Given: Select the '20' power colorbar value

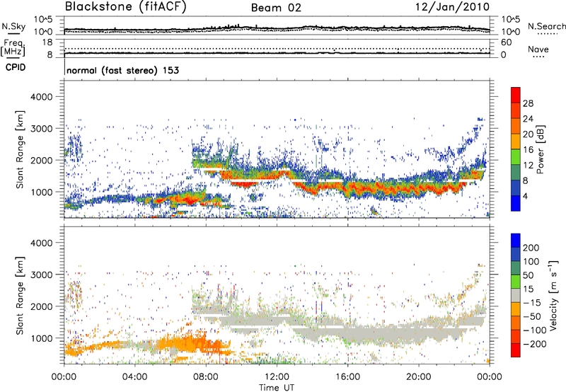Looking at the screenshot, I should (x=528, y=134).
